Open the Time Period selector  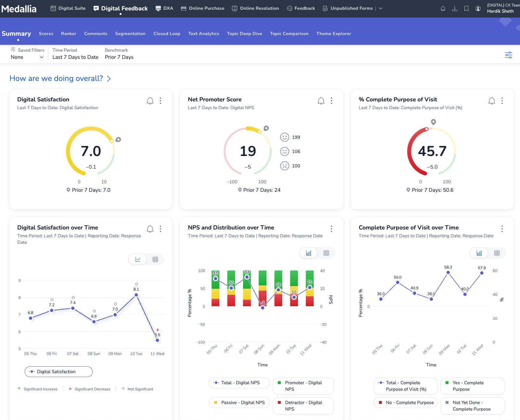click(x=75, y=57)
